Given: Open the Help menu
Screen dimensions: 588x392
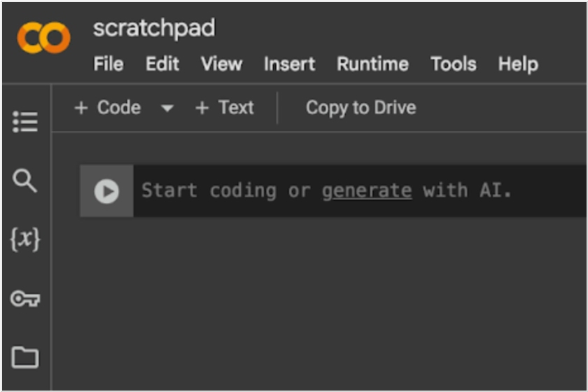Looking at the screenshot, I should tap(518, 64).
